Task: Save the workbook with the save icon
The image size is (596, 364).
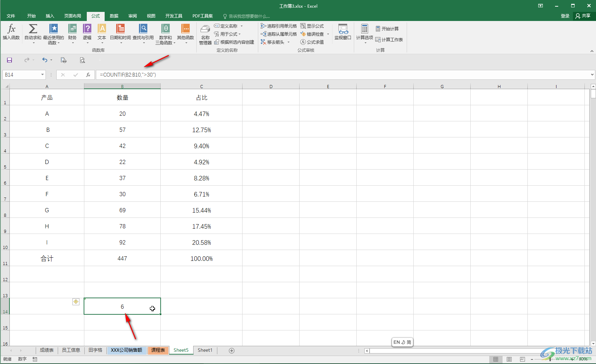Action: [9, 60]
